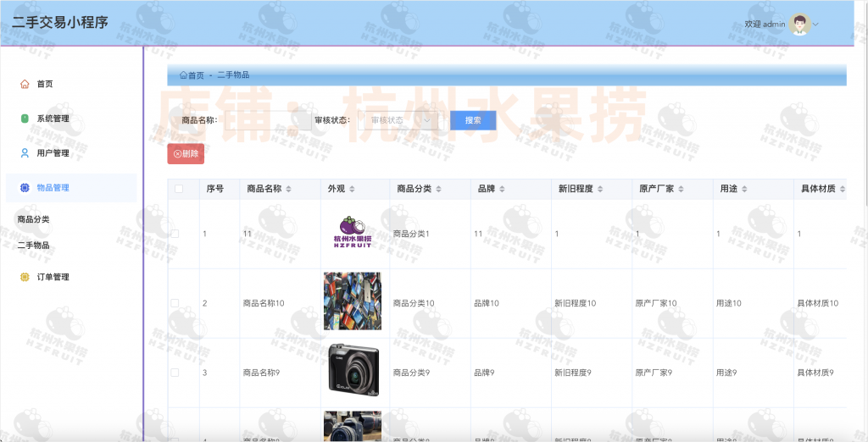Click the 商品名称 search input field
The width and height of the screenshot is (868, 442).
(x=263, y=120)
